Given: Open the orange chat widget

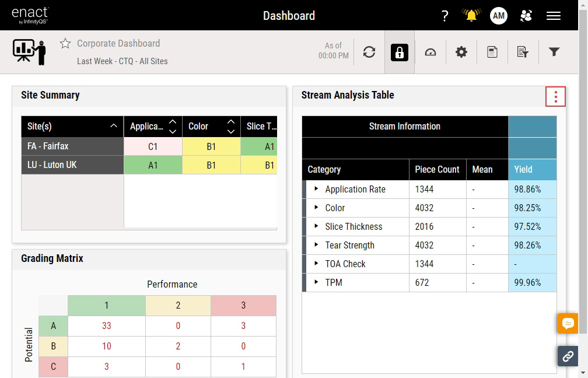Looking at the screenshot, I should [x=568, y=323].
